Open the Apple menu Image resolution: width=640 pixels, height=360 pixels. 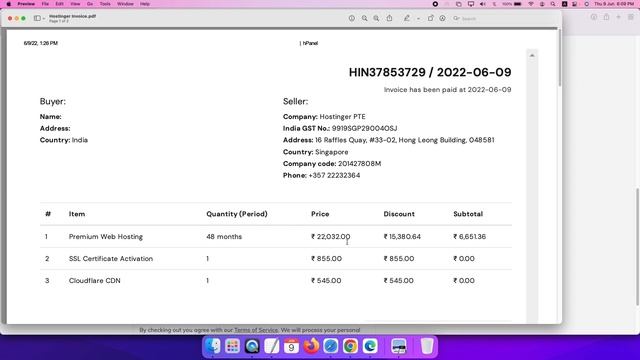(9, 4)
